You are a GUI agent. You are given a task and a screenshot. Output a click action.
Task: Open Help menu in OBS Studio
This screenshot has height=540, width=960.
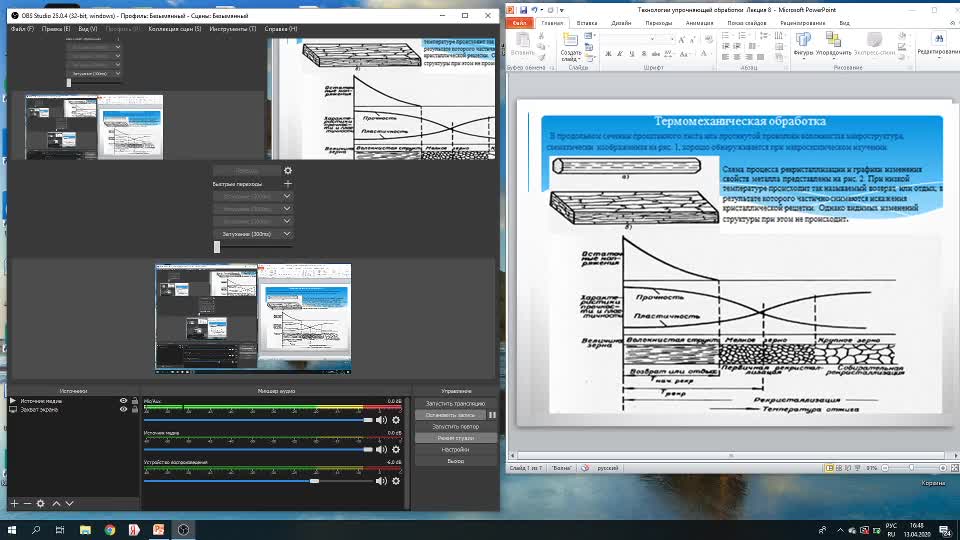pyautogui.click(x=280, y=29)
